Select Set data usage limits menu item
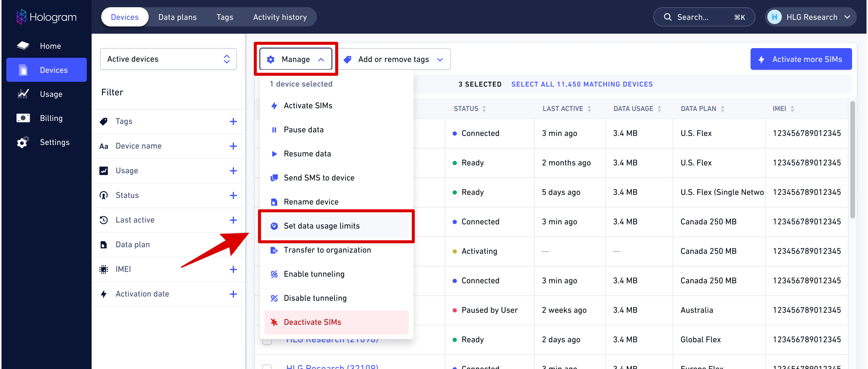Viewport: 868px width, 369px height. pos(322,226)
